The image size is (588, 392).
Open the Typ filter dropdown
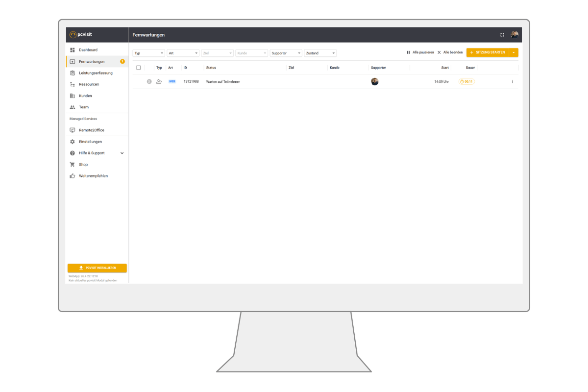[149, 53]
